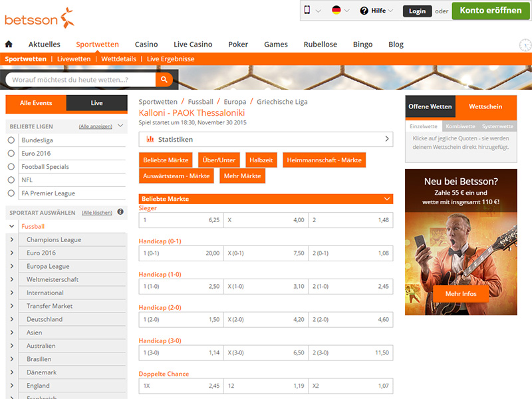Click Mehr Infos on the promo banner
This screenshot has height=399, width=532.
(461, 294)
